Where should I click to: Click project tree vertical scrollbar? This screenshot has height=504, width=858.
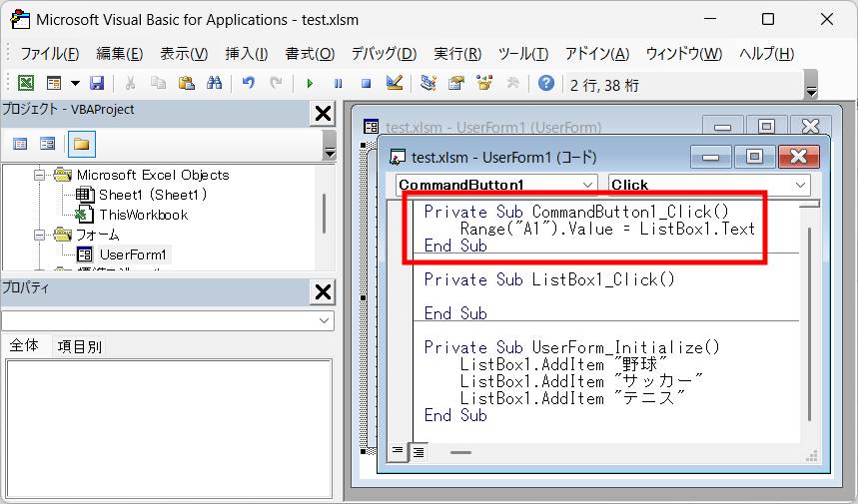coord(324,214)
